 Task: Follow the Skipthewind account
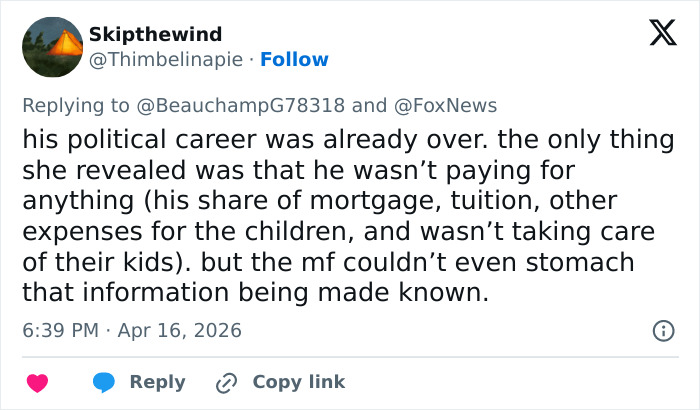294,60
